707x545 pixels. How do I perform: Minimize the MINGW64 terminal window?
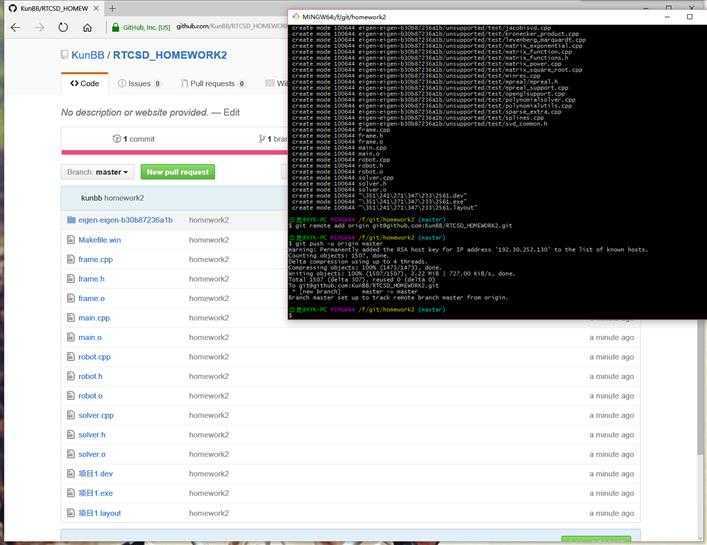(667, 17)
